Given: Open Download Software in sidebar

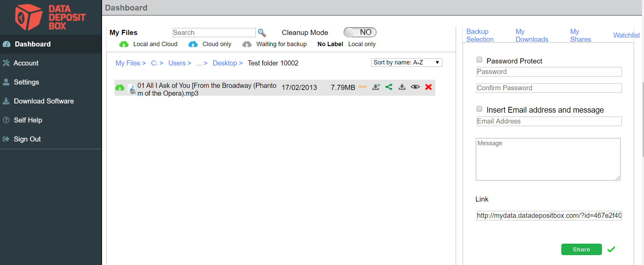Looking at the screenshot, I should [44, 101].
